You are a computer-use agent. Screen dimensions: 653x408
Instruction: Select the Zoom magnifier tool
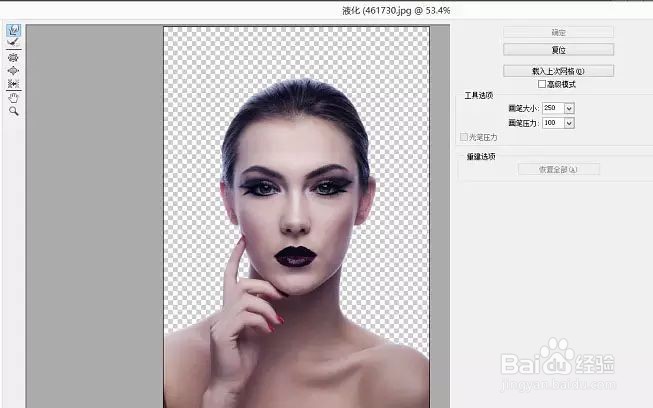click(x=13, y=111)
